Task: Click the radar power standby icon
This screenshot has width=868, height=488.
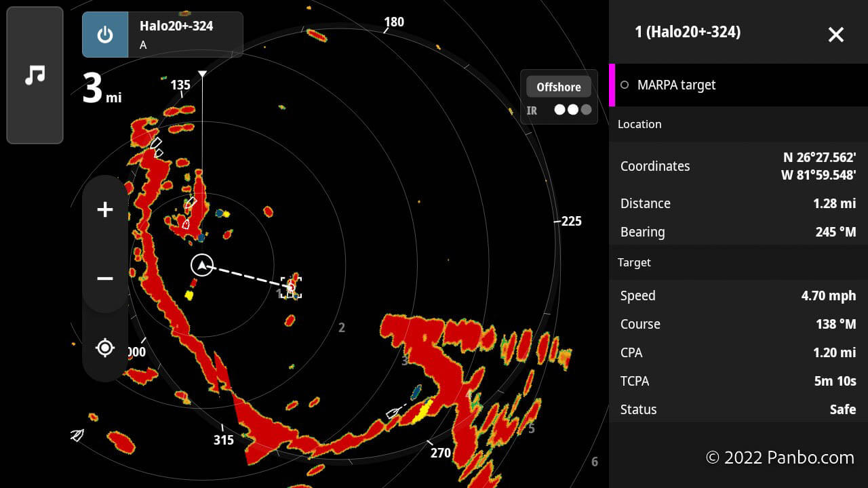Action: click(105, 35)
